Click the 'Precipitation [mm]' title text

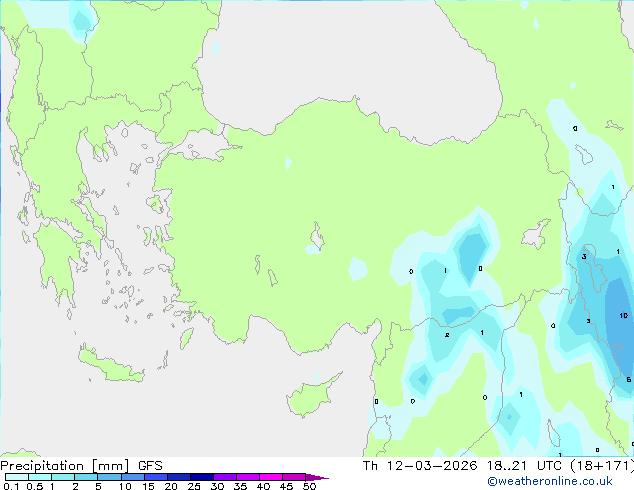click(x=65, y=466)
